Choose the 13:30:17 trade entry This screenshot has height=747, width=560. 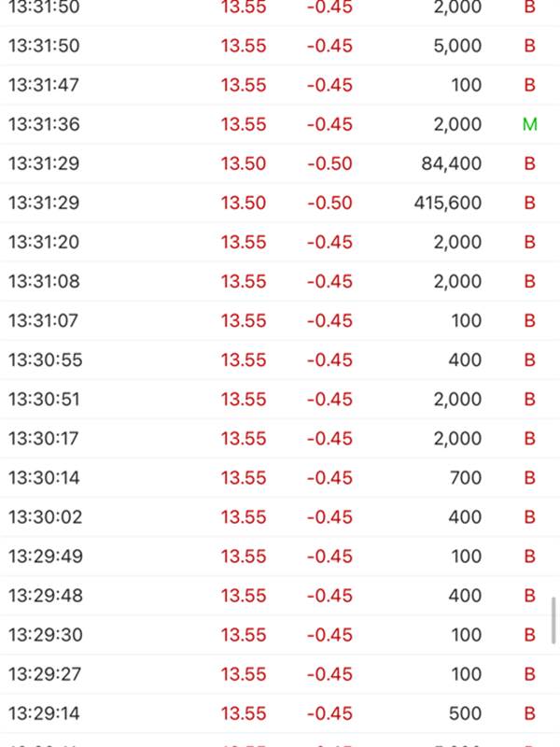click(280, 438)
